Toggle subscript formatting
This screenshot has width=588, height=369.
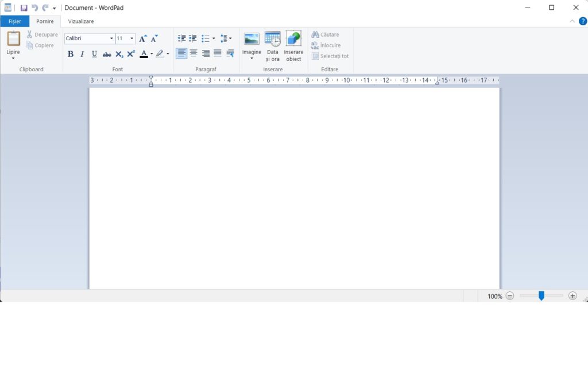click(119, 54)
